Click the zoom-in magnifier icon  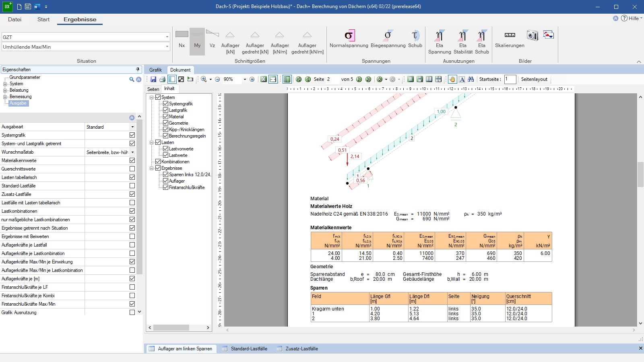click(x=204, y=79)
